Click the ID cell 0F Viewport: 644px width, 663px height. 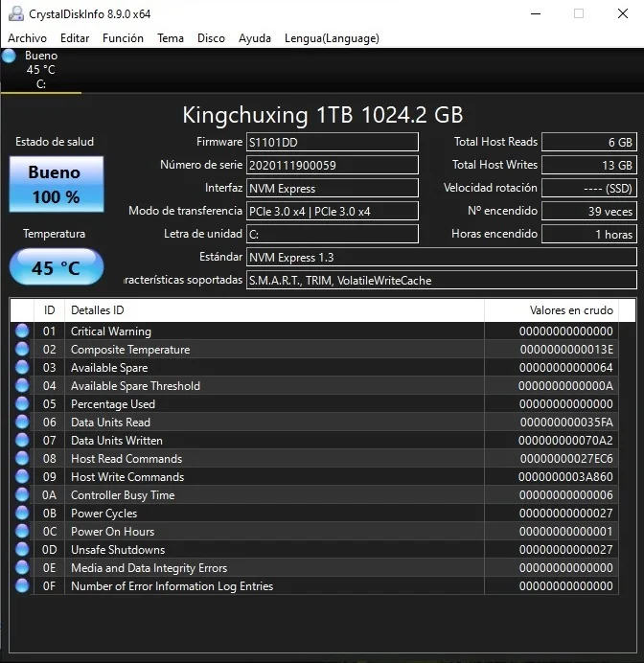coord(49,585)
